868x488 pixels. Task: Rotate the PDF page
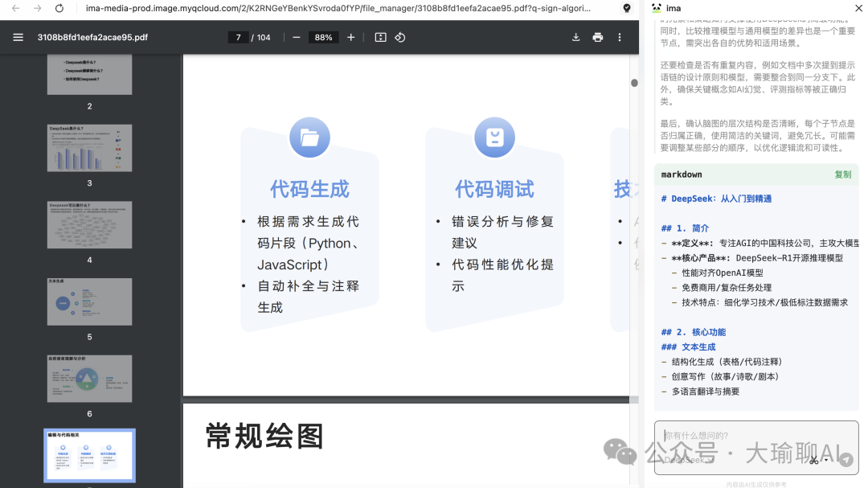point(399,36)
